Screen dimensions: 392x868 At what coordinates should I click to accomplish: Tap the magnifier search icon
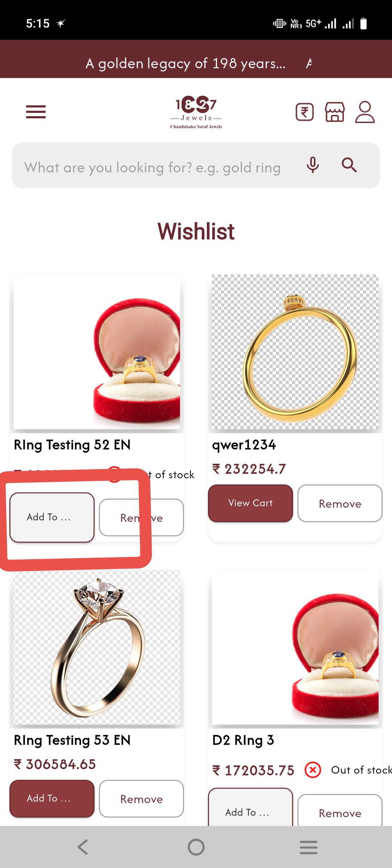click(x=349, y=165)
